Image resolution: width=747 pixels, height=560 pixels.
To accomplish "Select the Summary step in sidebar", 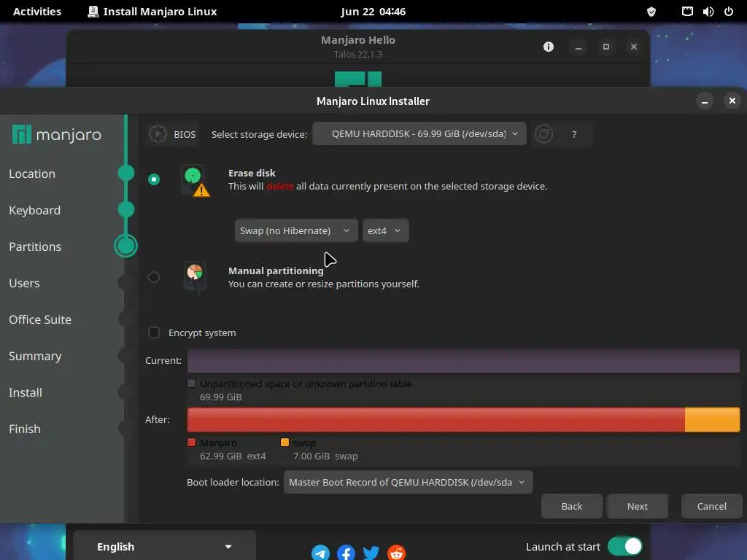I will pos(35,356).
